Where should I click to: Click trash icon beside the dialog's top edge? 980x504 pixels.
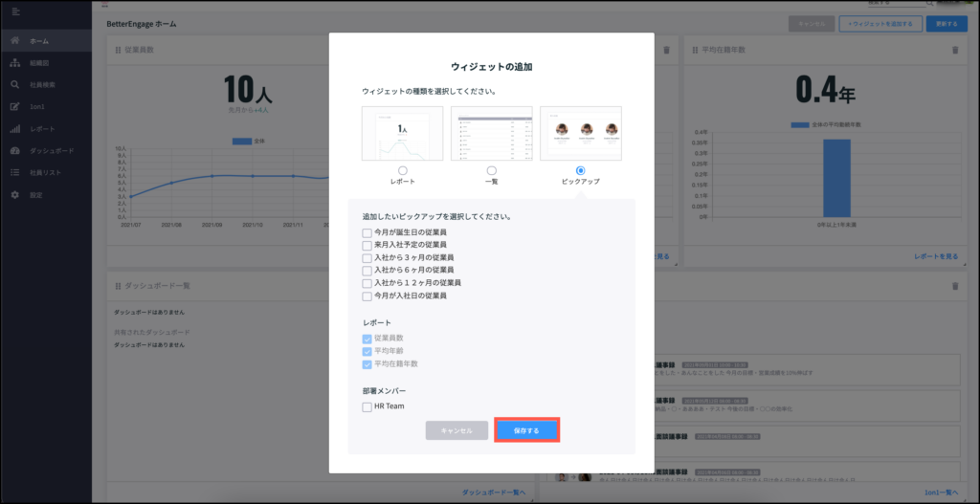pyautogui.click(x=666, y=50)
